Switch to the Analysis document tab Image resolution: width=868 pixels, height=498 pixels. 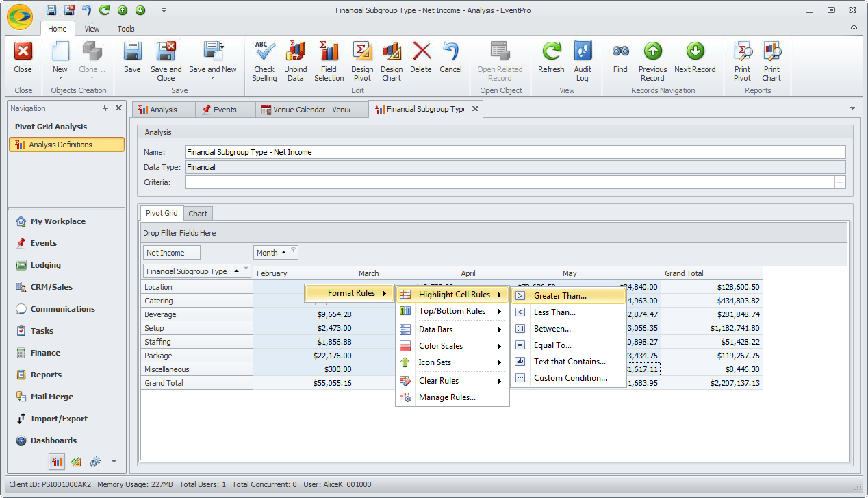[x=164, y=110]
